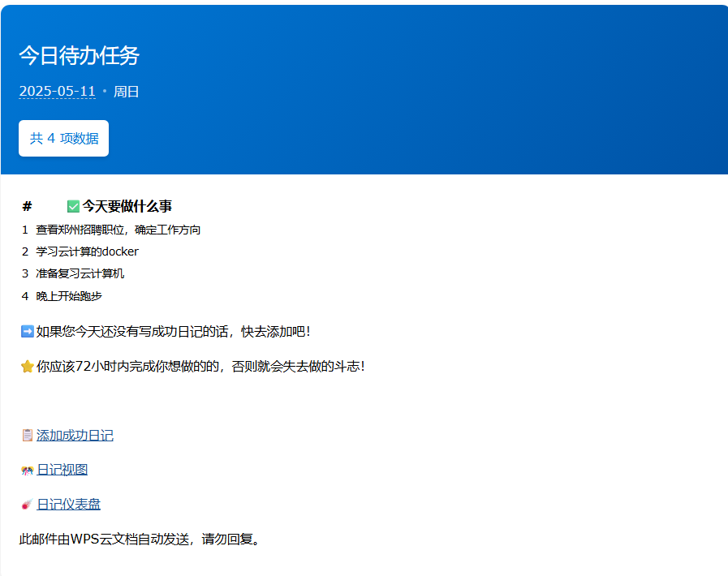Click the clipboard icon beside 添加成功日记
The image size is (728, 576).
(x=27, y=436)
